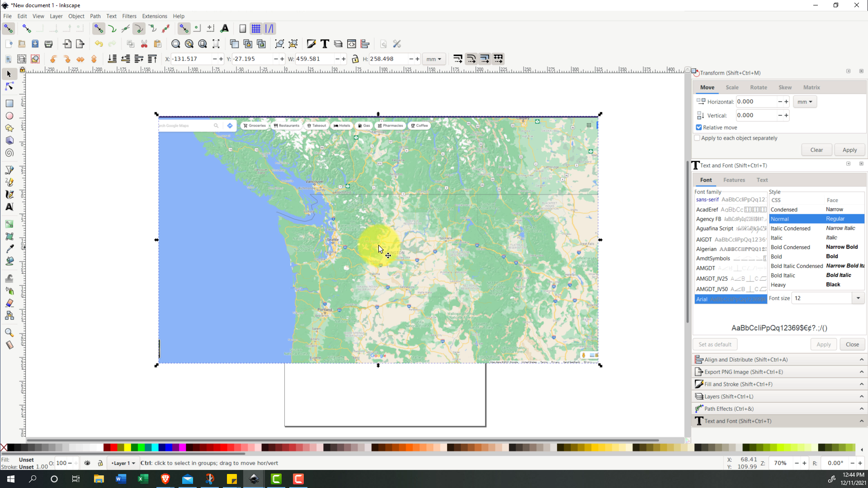Select the Spiral tool
Image resolution: width=868 pixels, height=488 pixels.
(9, 153)
